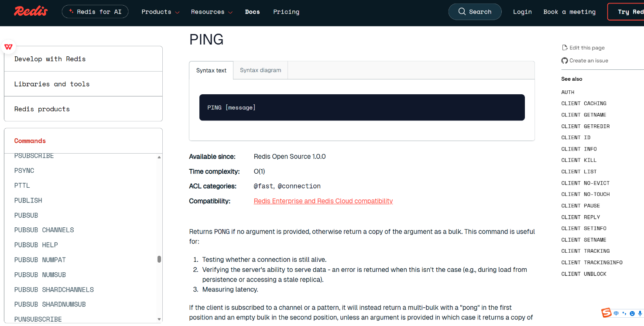Screen dimensions: 644x326
Task: Click the search magnifier icon
Action: [462, 12]
